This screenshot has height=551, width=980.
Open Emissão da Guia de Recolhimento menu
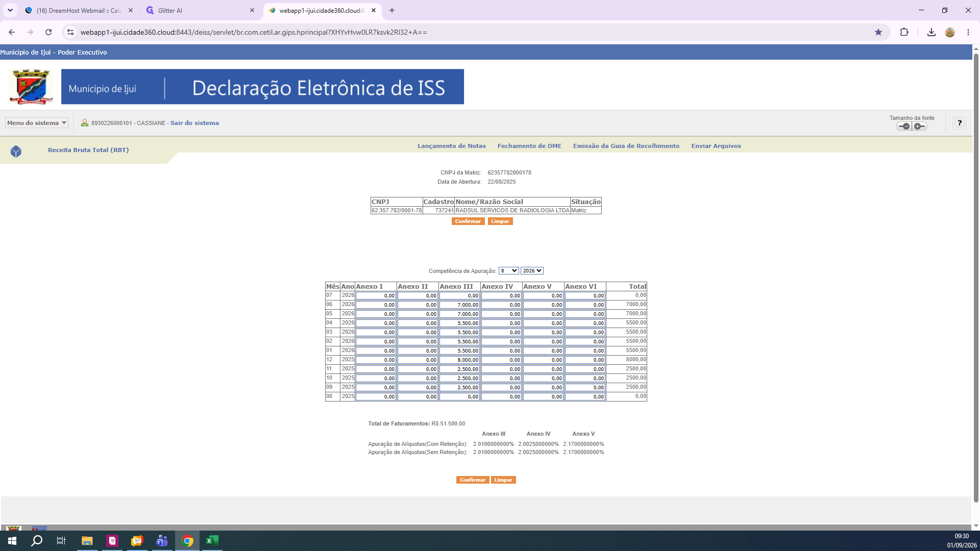coord(626,146)
